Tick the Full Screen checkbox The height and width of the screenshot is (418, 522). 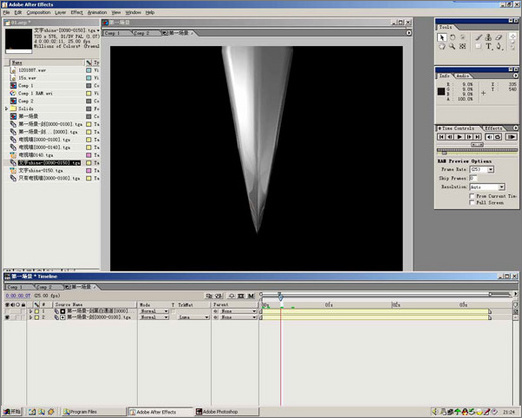472,203
